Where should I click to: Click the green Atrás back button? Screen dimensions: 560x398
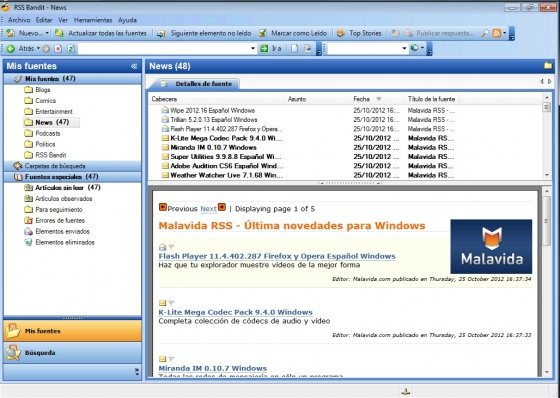click(20, 49)
